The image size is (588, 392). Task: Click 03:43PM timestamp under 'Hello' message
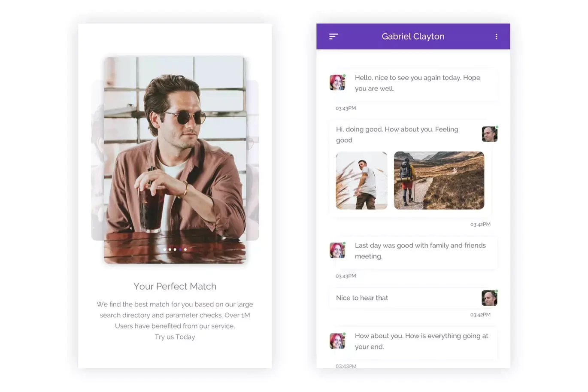pos(346,108)
